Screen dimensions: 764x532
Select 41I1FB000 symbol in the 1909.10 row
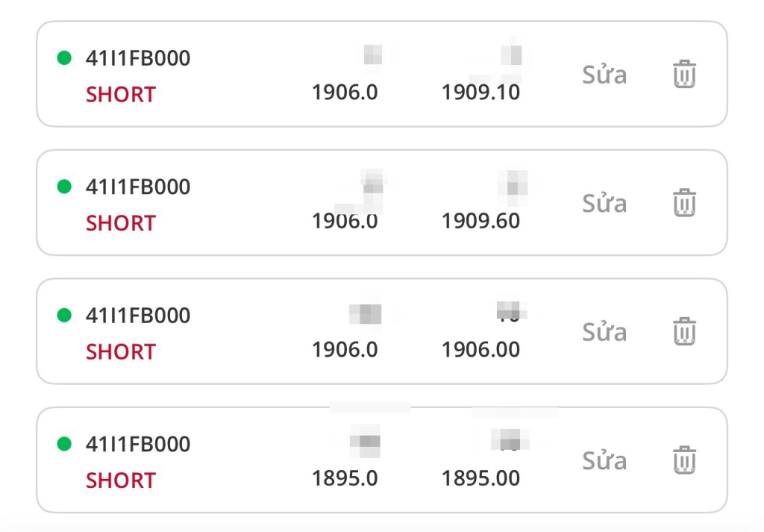coord(138,58)
